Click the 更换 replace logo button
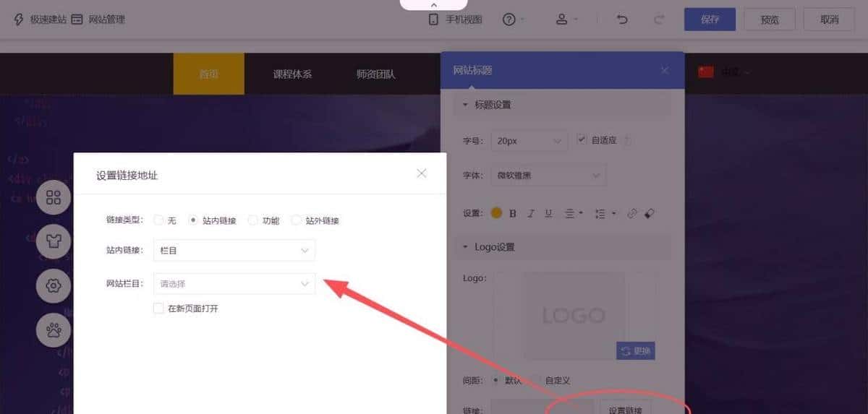This screenshot has height=414, width=868. pos(635,351)
